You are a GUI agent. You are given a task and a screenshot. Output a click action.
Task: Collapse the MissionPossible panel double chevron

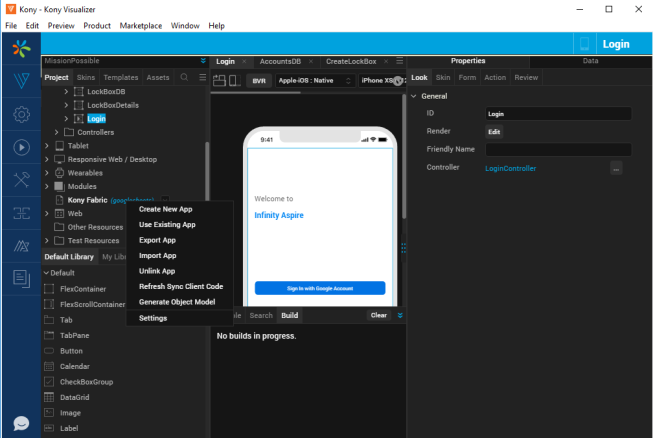[203, 61]
